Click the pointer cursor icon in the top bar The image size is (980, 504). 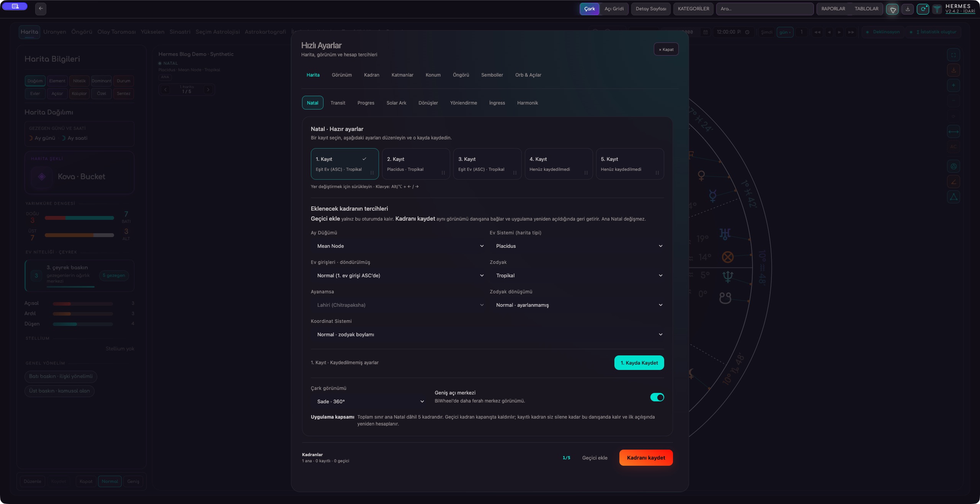[x=892, y=9]
